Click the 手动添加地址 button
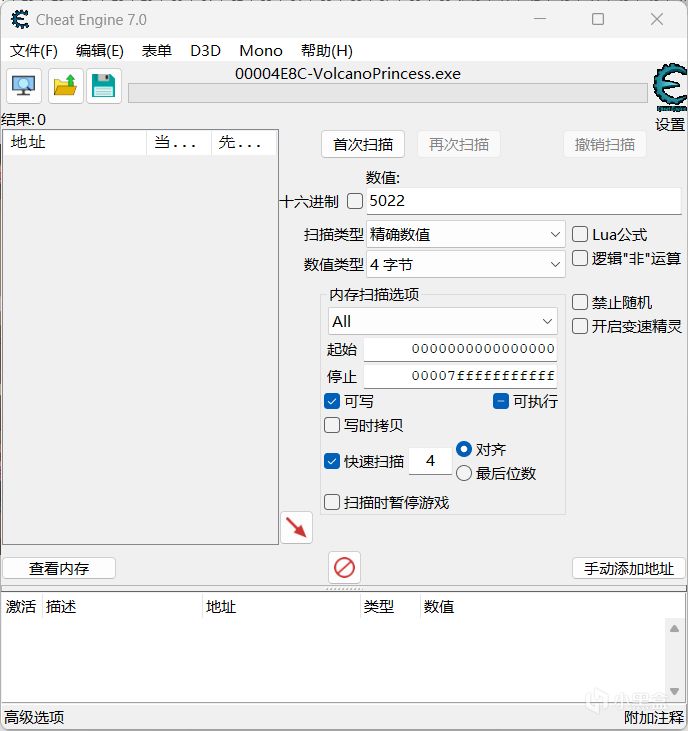Image resolution: width=688 pixels, height=731 pixels. [x=629, y=568]
